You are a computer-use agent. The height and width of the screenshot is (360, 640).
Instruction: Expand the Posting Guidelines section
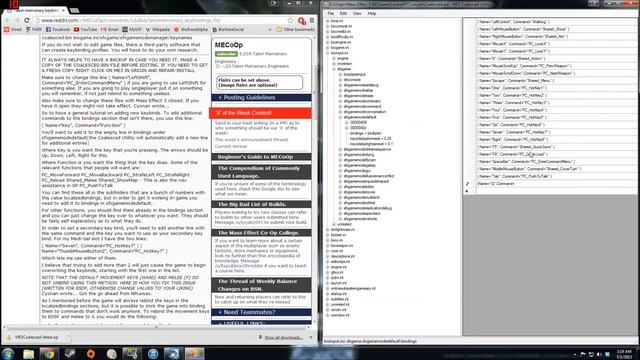click(261, 98)
